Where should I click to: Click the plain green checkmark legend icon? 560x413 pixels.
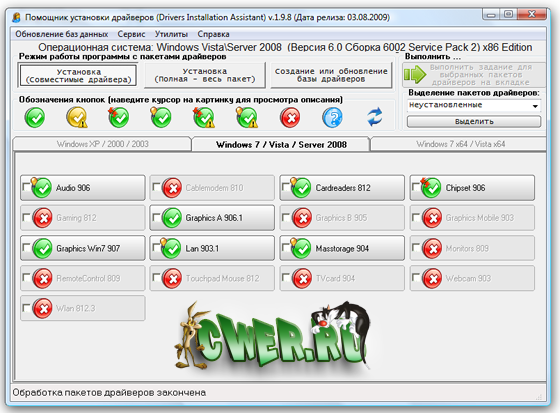point(35,118)
